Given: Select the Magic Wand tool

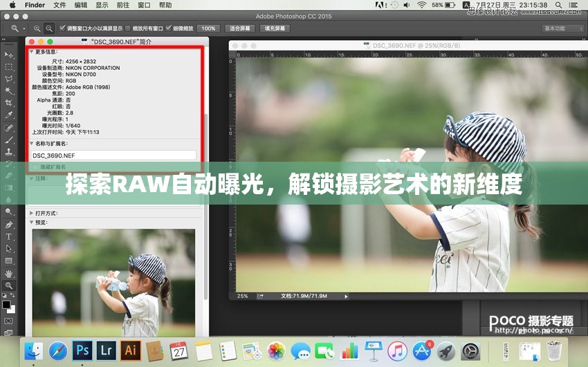Looking at the screenshot, I should point(8,91).
